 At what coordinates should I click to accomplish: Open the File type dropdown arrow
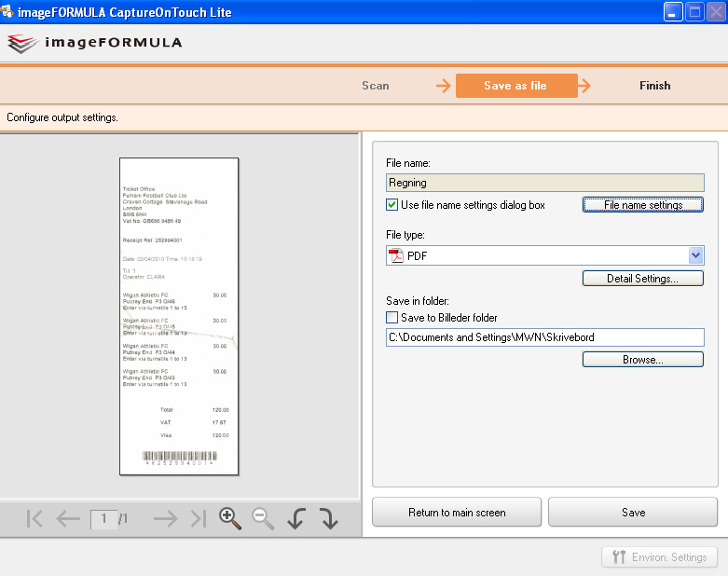pyautogui.click(x=695, y=255)
